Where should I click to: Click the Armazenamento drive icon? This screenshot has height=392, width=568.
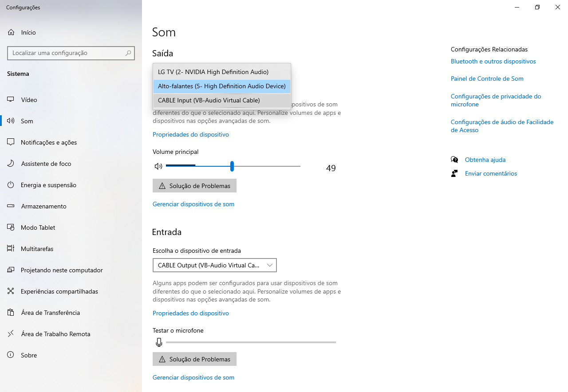[11, 206]
